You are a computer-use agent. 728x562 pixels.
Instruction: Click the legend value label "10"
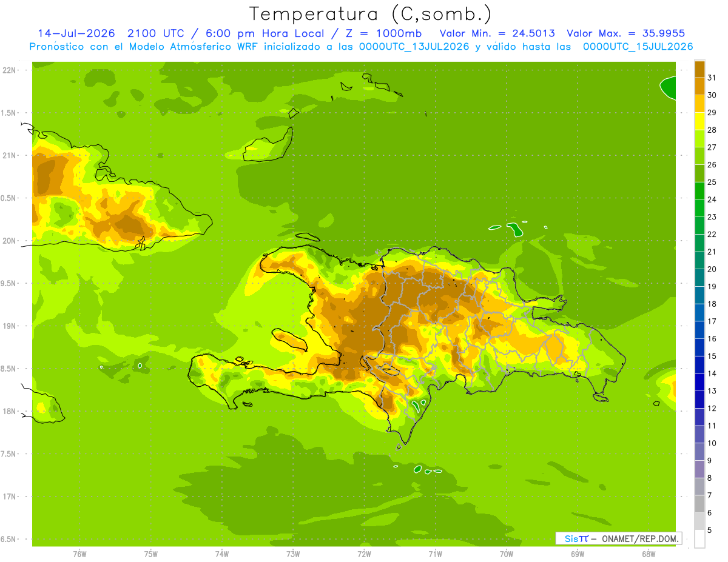point(712,443)
